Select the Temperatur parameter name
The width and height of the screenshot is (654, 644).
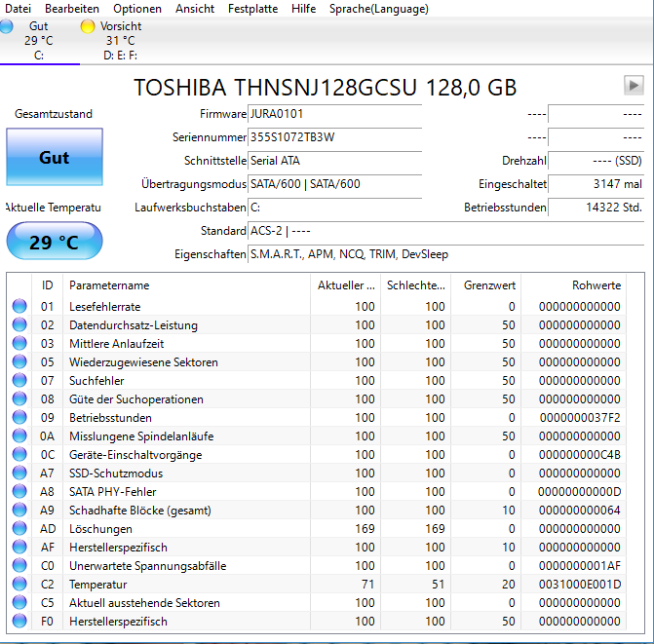[98, 585]
